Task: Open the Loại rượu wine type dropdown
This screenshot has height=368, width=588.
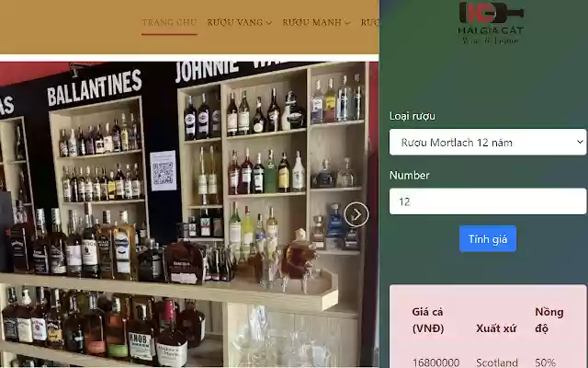Action: 488,142
